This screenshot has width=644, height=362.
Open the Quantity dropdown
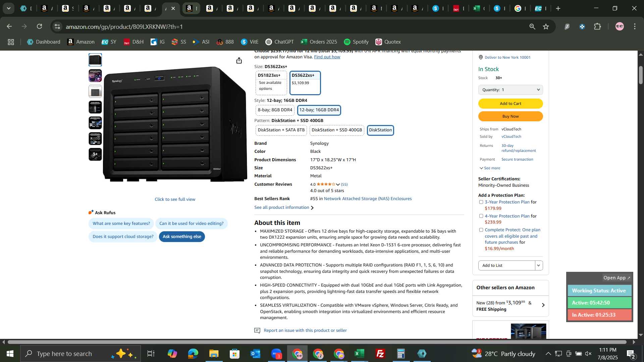510,90
